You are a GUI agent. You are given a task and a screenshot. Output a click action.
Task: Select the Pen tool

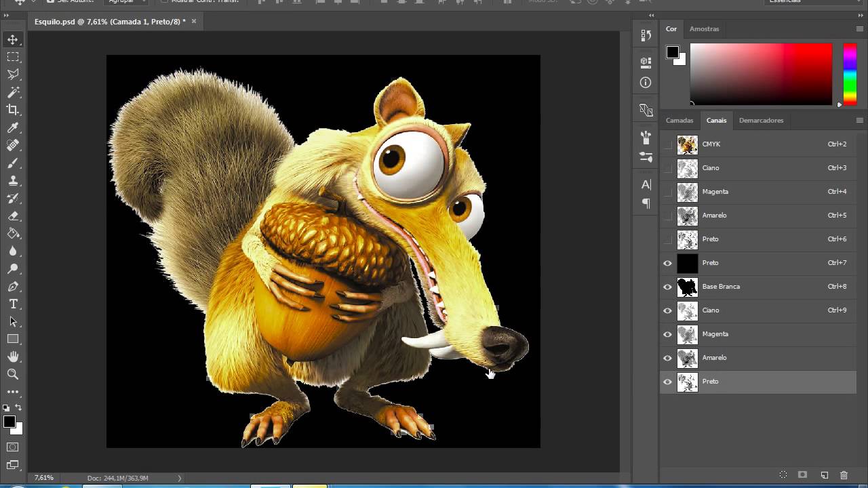click(x=13, y=286)
